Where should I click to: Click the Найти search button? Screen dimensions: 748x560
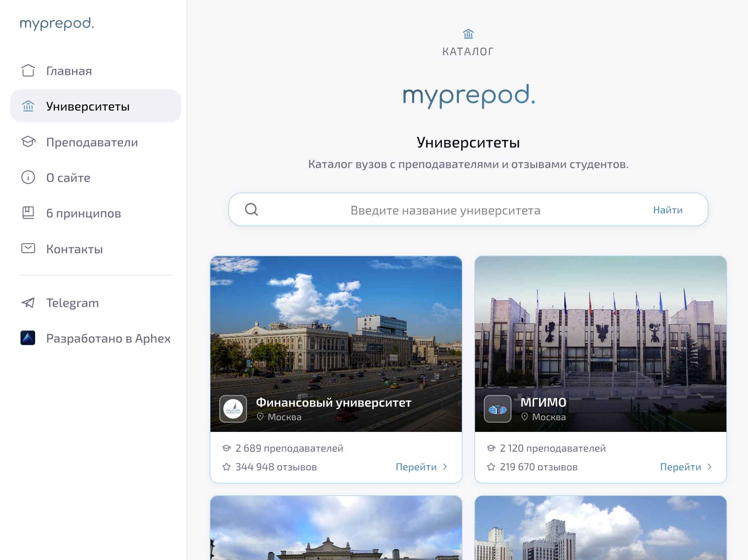(x=668, y=210)
